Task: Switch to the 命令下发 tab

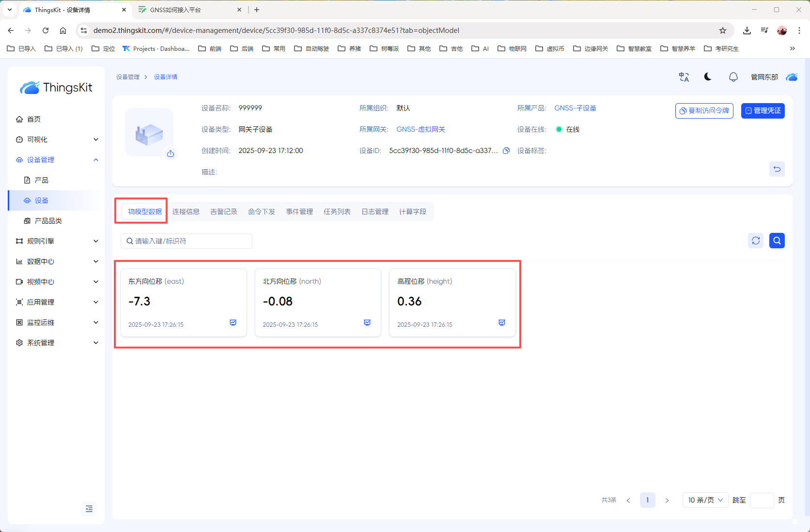Action: 262,212
